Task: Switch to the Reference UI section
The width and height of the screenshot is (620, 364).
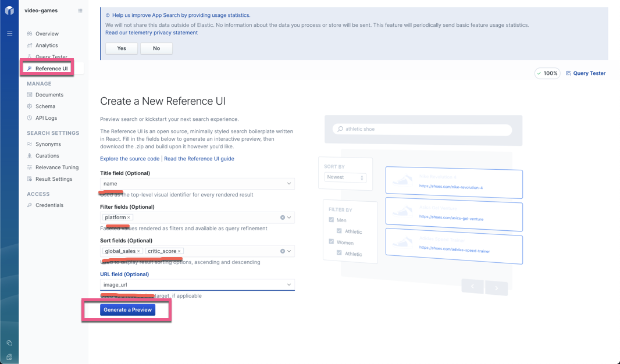Action: pos(49,68)
